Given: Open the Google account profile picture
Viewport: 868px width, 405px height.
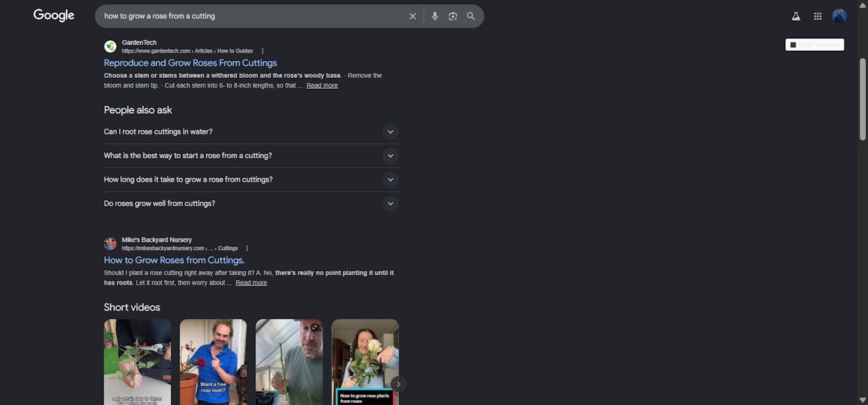Looking at the screenshot, I should click(839, 16).
